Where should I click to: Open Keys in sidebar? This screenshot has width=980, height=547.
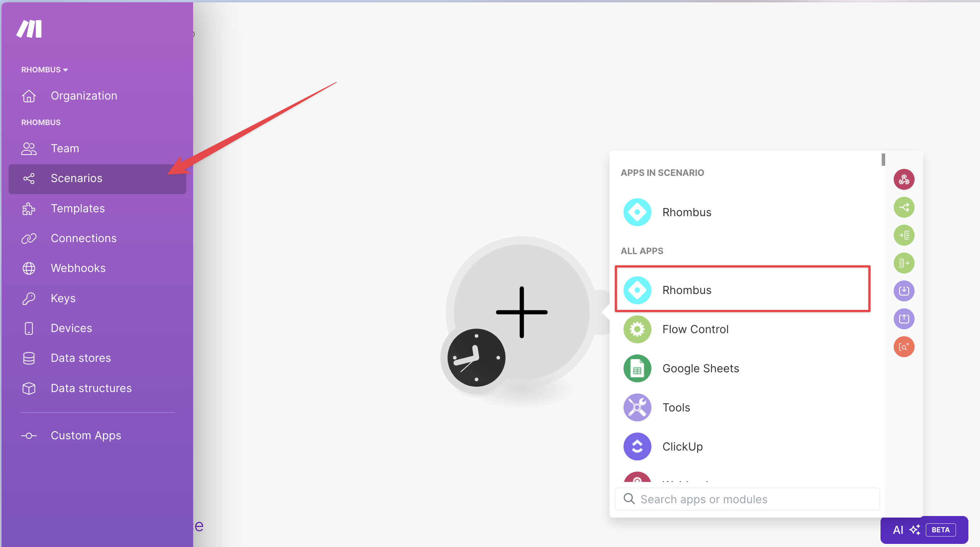[97, 298]
